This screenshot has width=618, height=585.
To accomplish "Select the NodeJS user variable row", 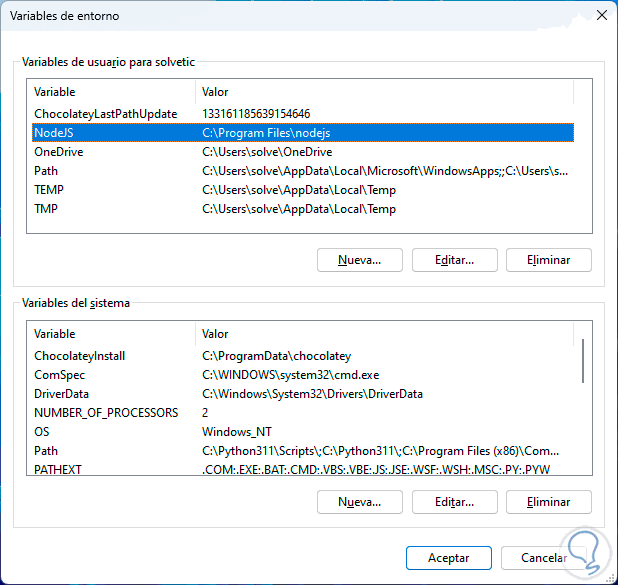I will click(300, 133).
